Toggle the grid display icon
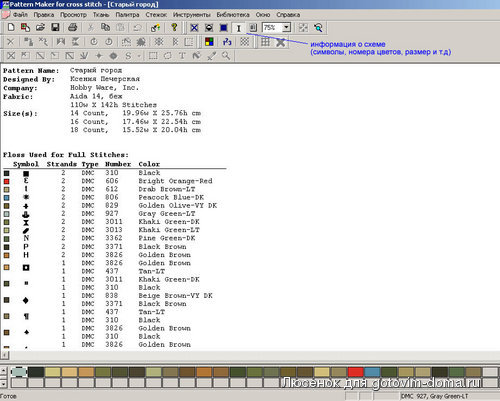 click(265, 42)
